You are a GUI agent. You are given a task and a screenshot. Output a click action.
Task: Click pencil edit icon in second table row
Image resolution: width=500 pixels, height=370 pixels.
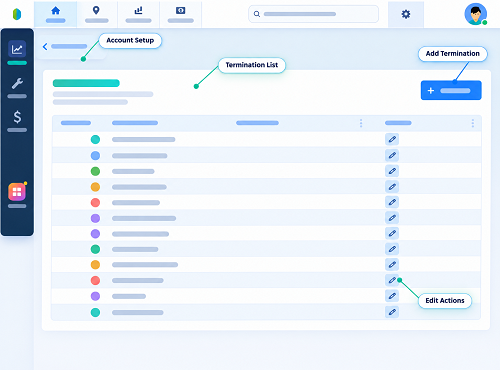[x=392, y=155]
